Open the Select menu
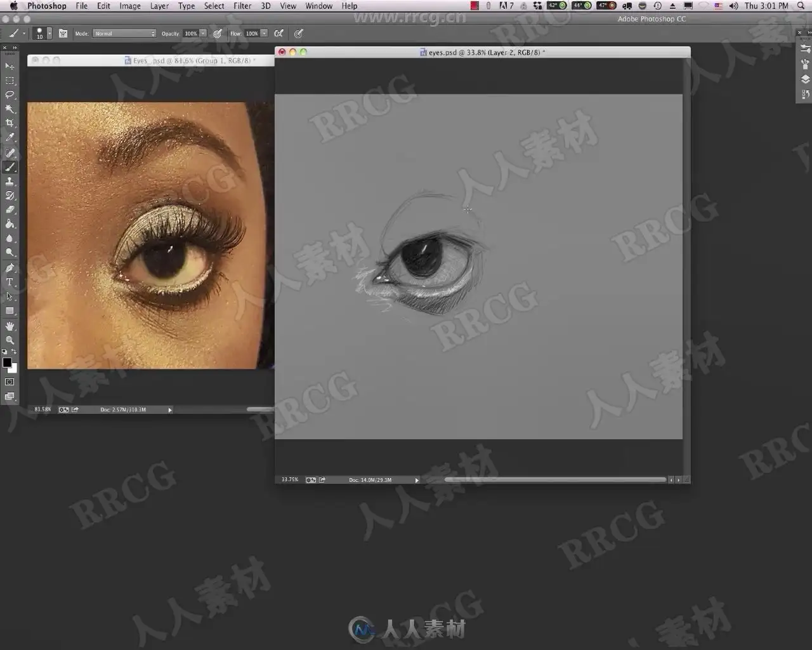 (214, 6)
